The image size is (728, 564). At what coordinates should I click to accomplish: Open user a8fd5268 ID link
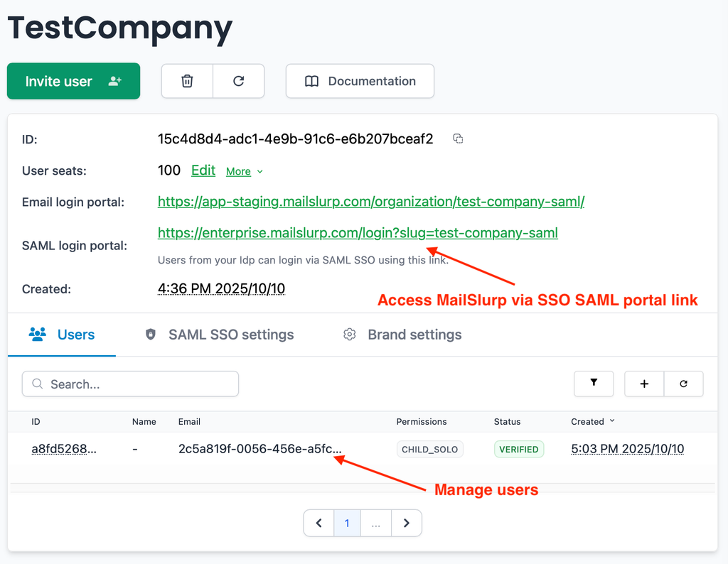64,449
